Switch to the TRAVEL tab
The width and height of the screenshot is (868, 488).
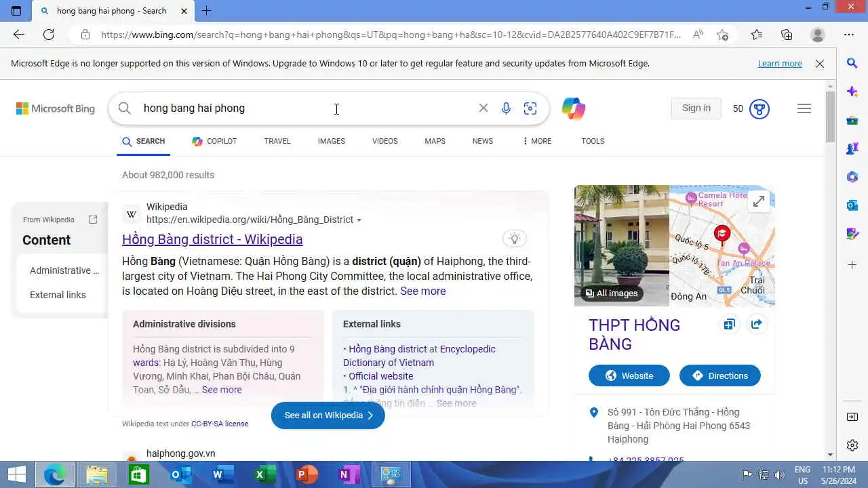(277, 141)
